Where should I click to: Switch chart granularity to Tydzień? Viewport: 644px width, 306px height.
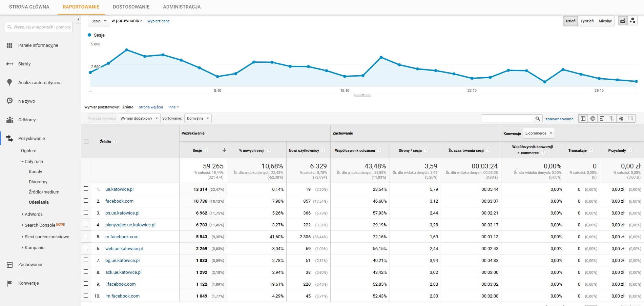587,21
